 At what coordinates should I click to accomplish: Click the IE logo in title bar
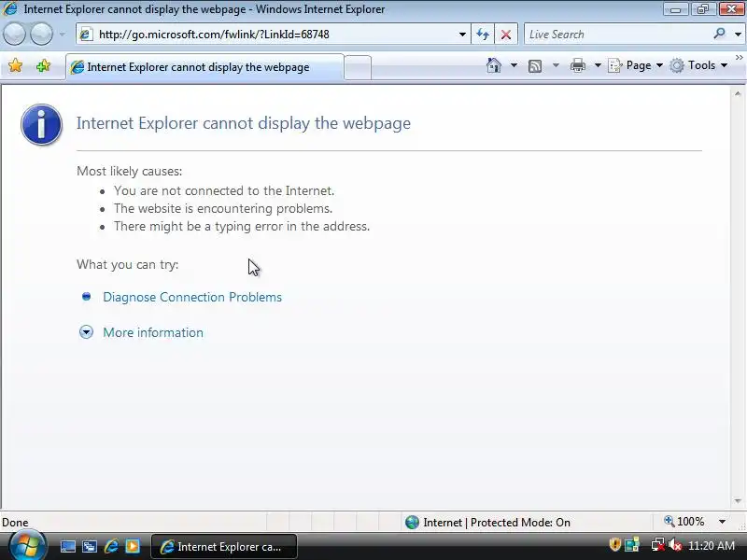[10, 9]
